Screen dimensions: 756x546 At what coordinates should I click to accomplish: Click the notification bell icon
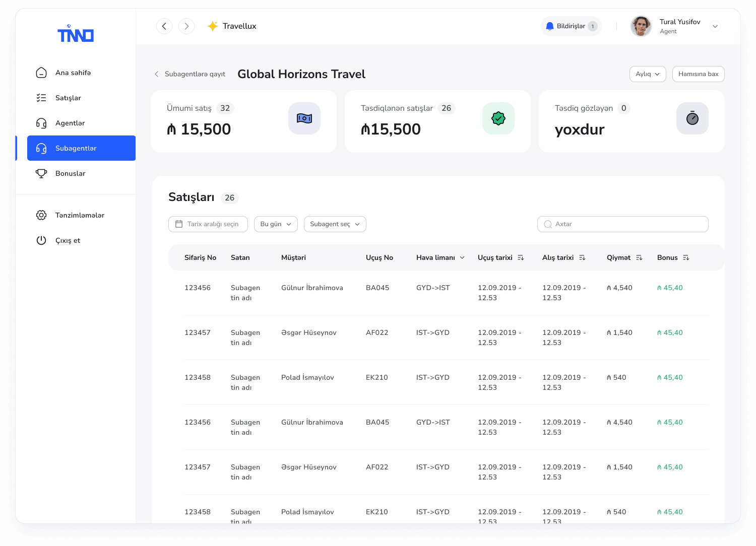point(550,26)
